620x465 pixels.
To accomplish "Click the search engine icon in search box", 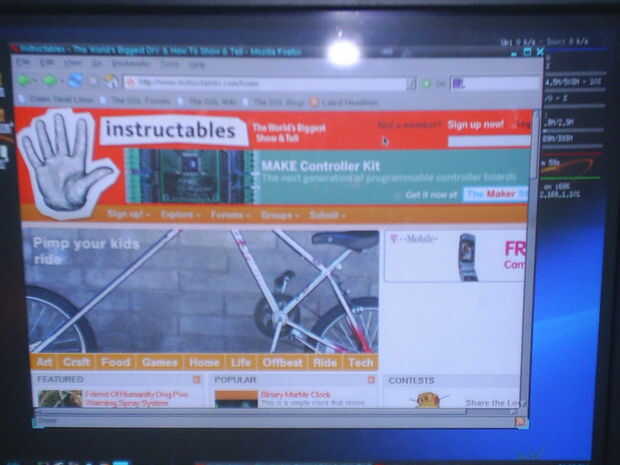I will [x=458, y=83].
